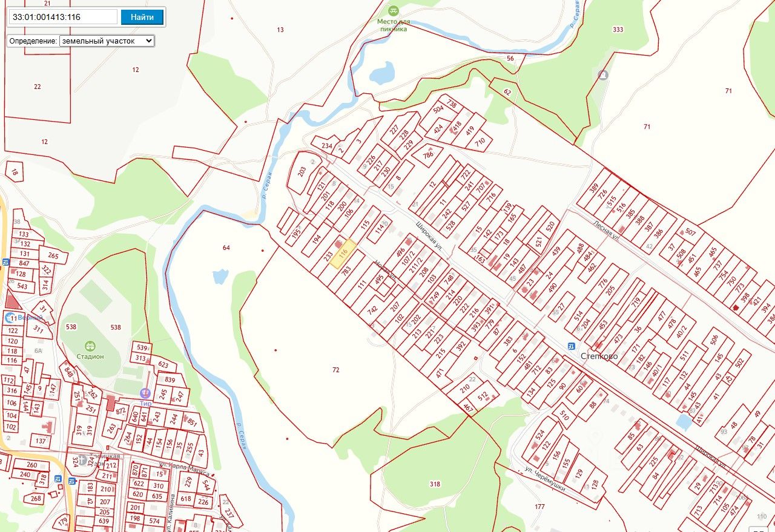775x532 pixels.
Task: Select bus stop icon just left of parcel 183
Action: tap(73, 481)
